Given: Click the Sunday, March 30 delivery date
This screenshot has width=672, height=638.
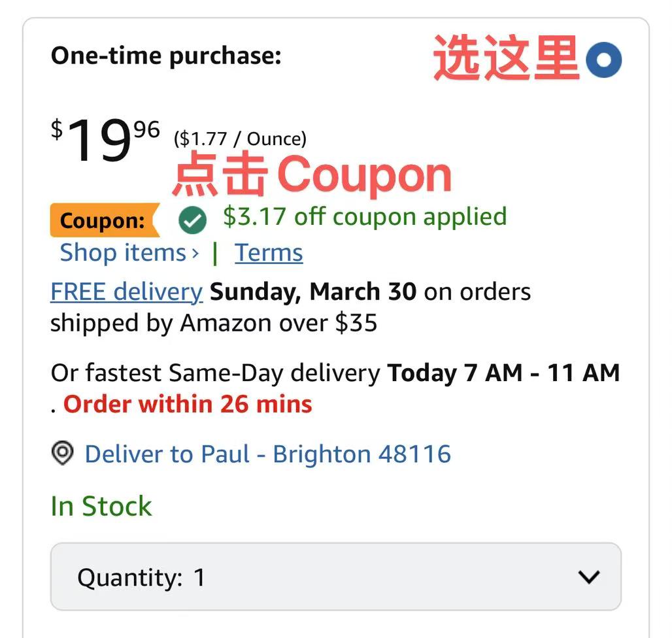Looking at the screenshot, I should coord(313,292).
